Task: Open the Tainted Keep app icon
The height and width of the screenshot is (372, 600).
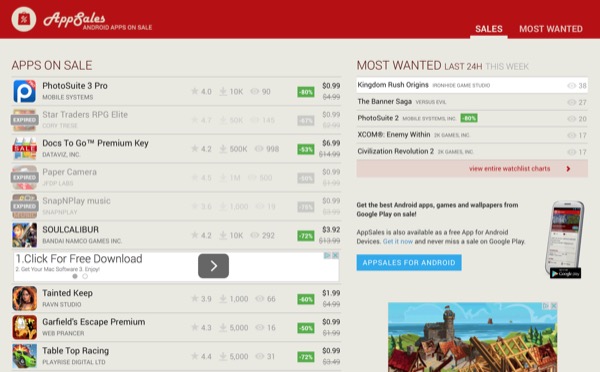Action: coord(24,299)
